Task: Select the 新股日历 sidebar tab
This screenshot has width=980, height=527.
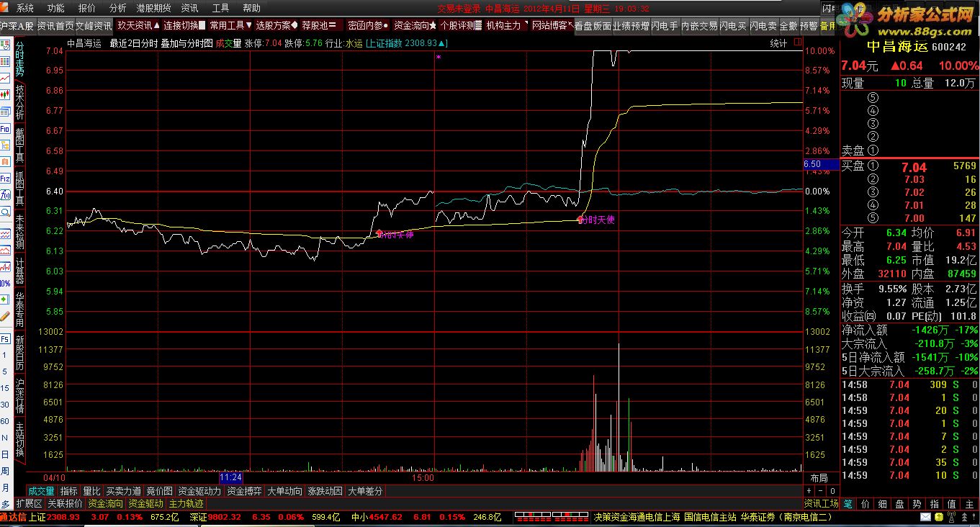Action: click(20, 353)
